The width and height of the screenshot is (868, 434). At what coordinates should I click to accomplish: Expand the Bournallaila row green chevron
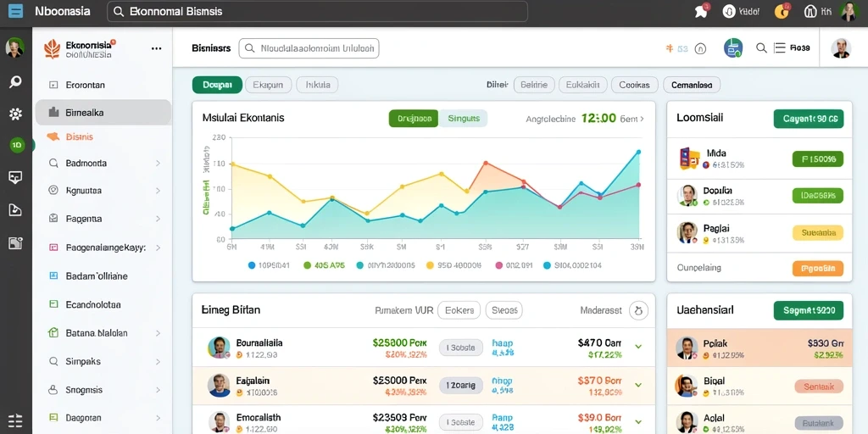click(x=638, y=347)
